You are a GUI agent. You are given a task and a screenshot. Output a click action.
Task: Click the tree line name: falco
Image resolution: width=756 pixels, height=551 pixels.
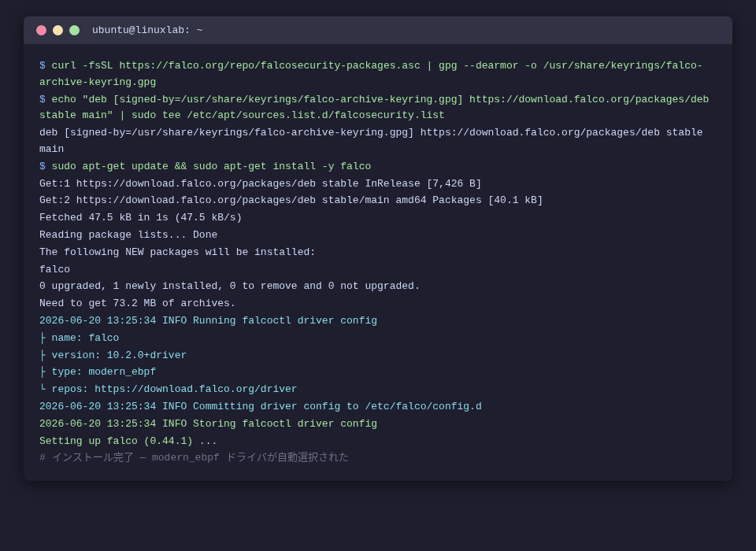(x=79, y=338)
